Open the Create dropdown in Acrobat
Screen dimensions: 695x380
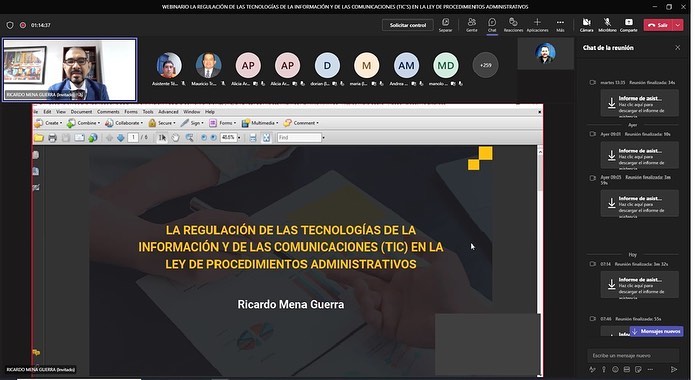(x=48, y=123)
